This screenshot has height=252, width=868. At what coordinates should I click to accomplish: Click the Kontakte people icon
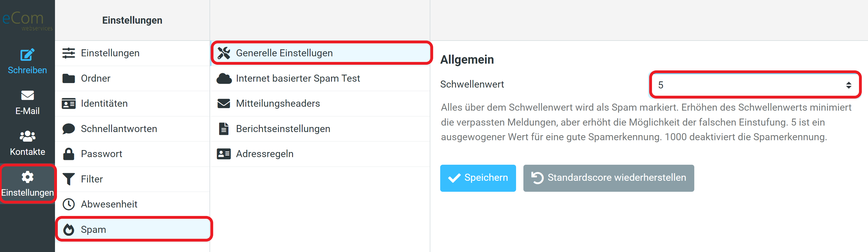click(27, 136)
